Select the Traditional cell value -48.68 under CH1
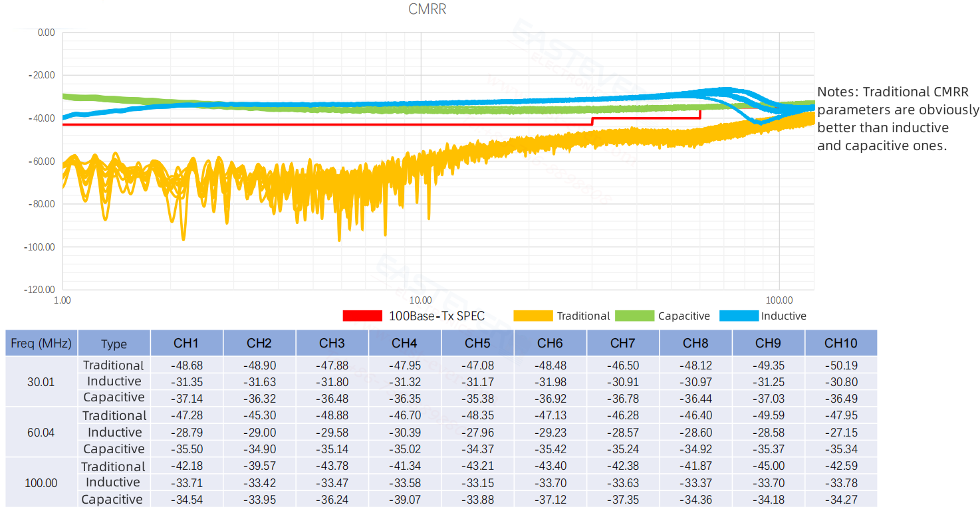Screen dimensions: 980x511 pos(187,365)
